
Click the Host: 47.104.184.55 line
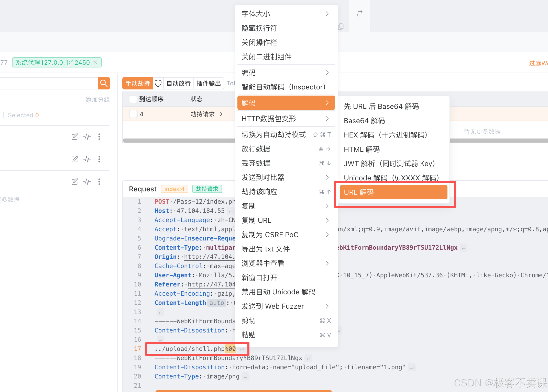(x=190, y=211)
